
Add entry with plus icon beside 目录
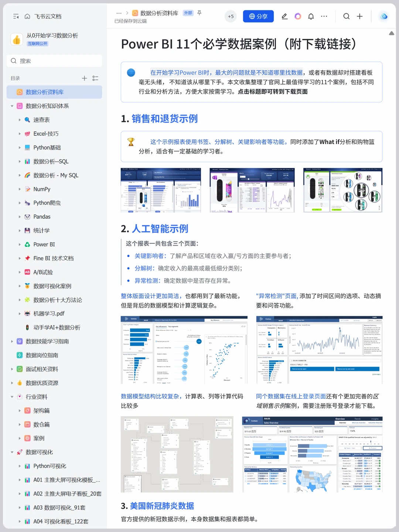click(x=84, y=78)
